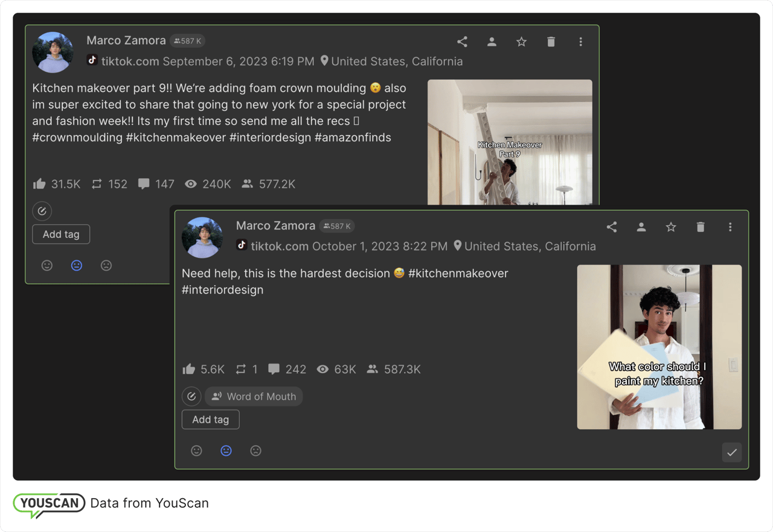The width and height of the screenshot is (773, 532).
Task: Select neutral sentiment face on September 6 post
Action: [77, 265]
